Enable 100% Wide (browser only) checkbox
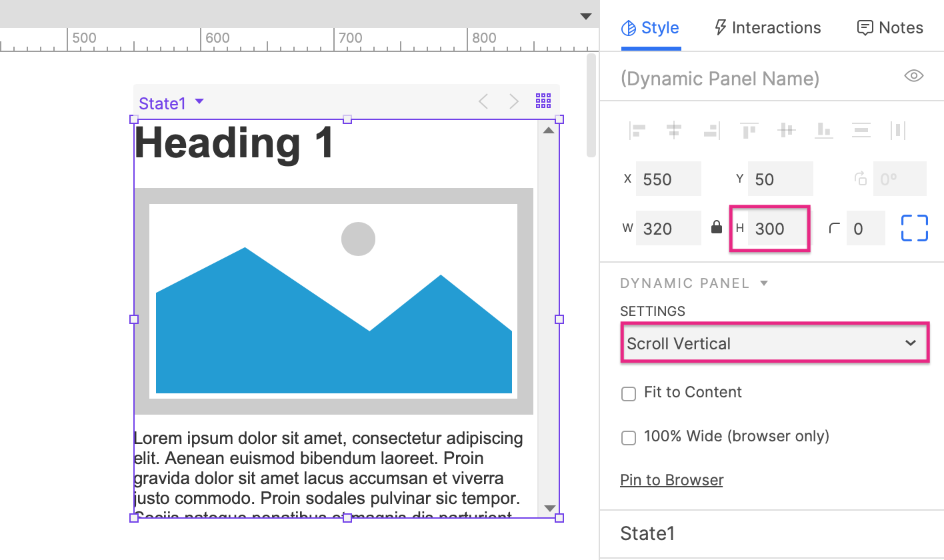This screenshot has height=560, width=944. [629, 438]
